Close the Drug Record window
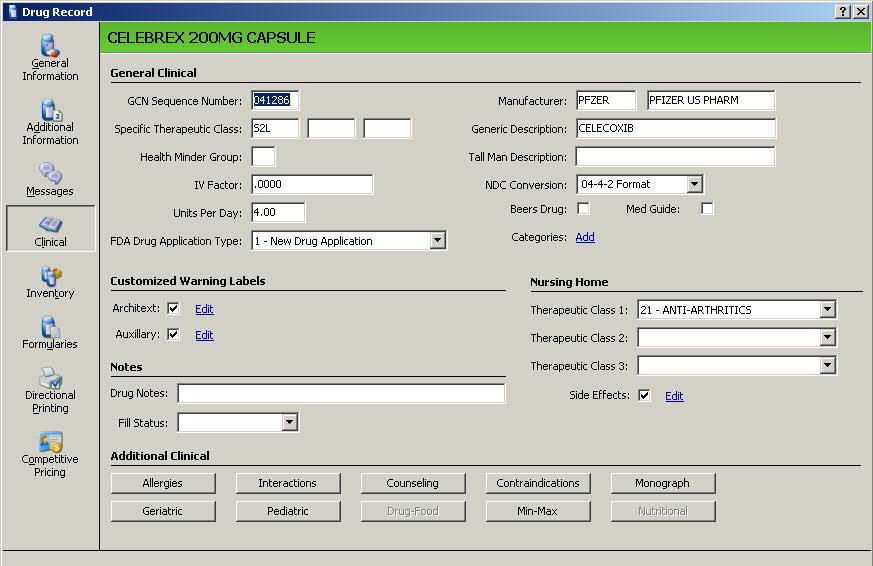The height and width of the screenshot is (566, 873). [860, 12]
